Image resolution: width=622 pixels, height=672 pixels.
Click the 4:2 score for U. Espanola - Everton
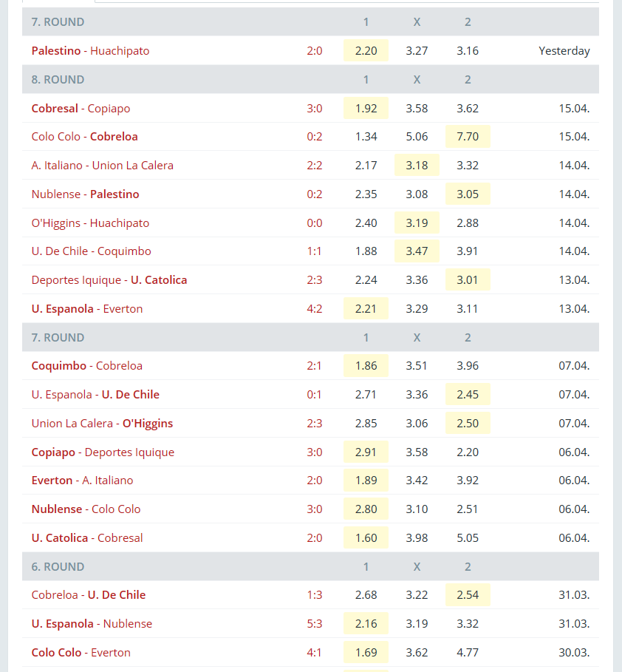[315, 308]
